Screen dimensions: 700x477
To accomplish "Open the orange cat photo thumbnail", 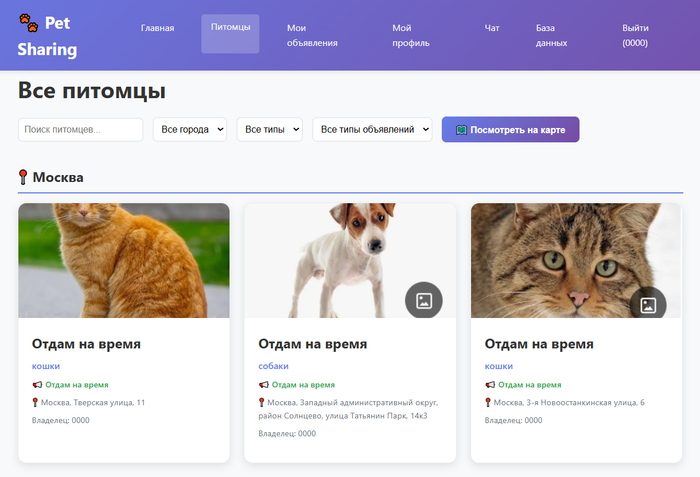I will (x=124, y=260).
